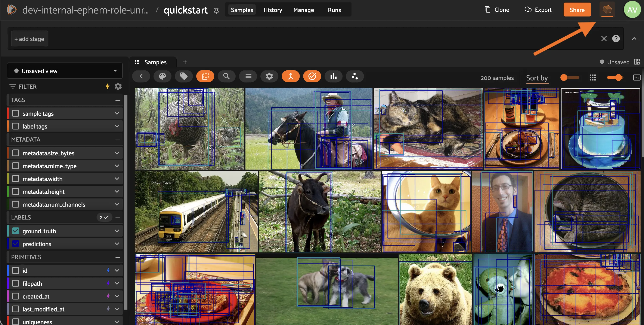Add a new panel with plus icon
The height and width of the screenshot is (325, 644).
click(x=185, y=62)
